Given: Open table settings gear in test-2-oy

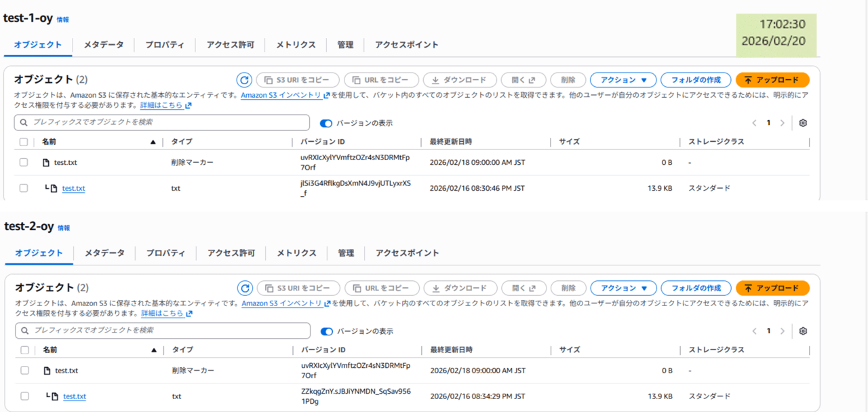Looking at the screenshot, I should (x=803, y=331).
